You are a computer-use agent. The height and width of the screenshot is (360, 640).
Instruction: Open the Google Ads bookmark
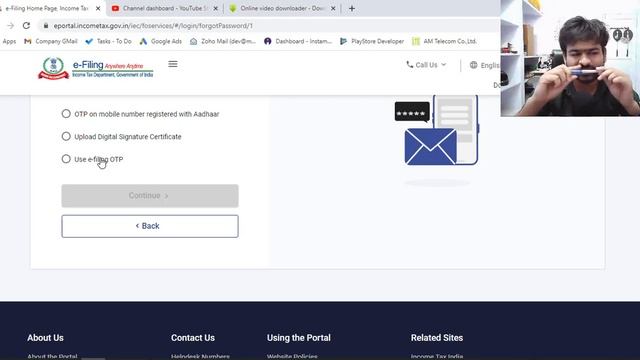[x=161, y=41]
